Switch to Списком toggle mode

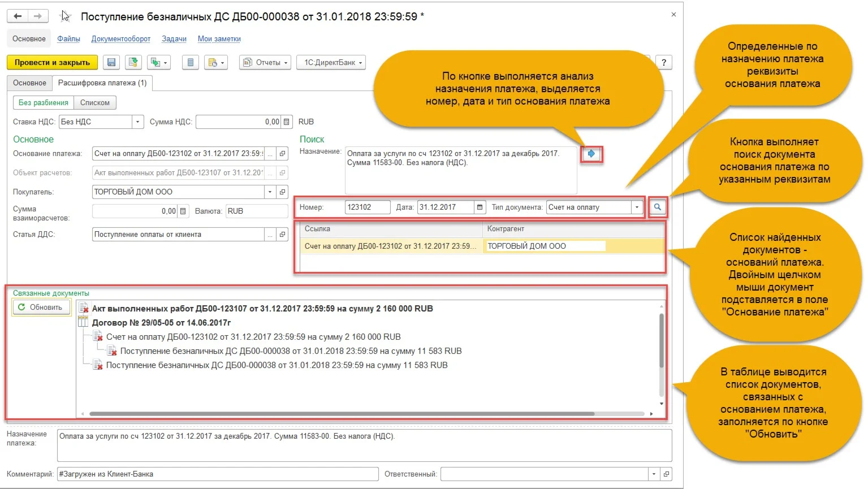click(95, 102)
